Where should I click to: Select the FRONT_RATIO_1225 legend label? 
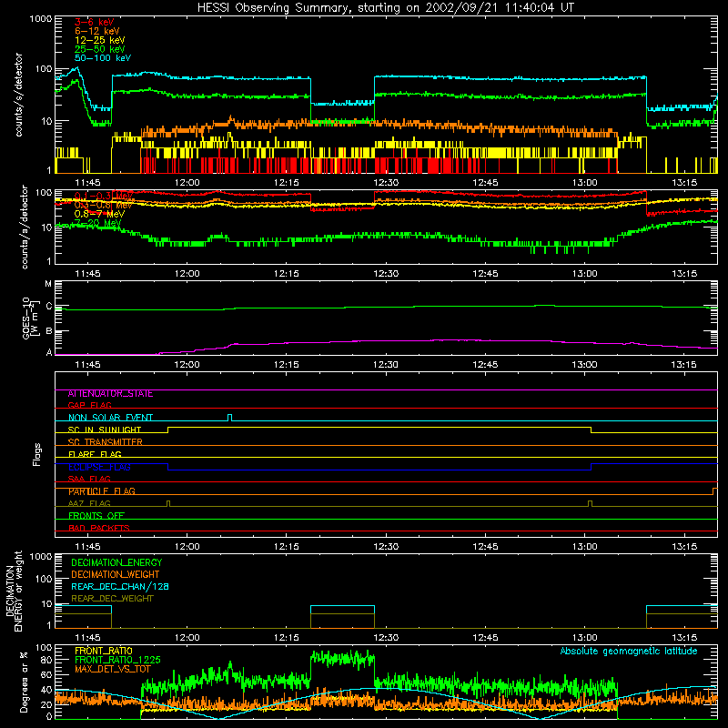117,660
